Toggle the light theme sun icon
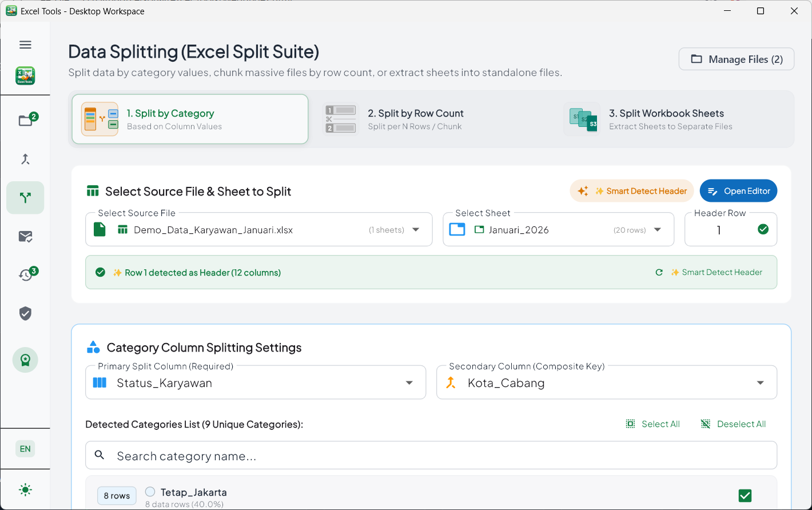The image size is (812, 510). 25,490
